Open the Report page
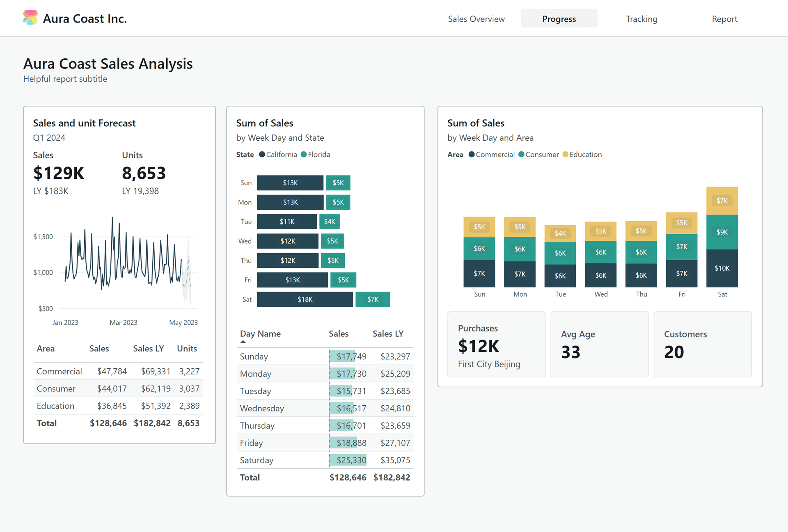 (724, 18)
